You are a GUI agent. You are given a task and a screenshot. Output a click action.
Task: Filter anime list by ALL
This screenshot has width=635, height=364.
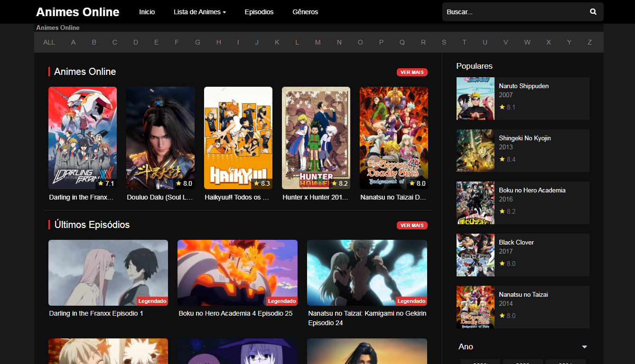tap(49, 42)
